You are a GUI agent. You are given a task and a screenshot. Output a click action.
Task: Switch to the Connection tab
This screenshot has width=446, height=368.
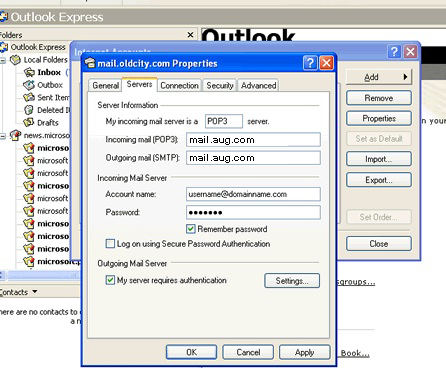(x=179, y=86)
